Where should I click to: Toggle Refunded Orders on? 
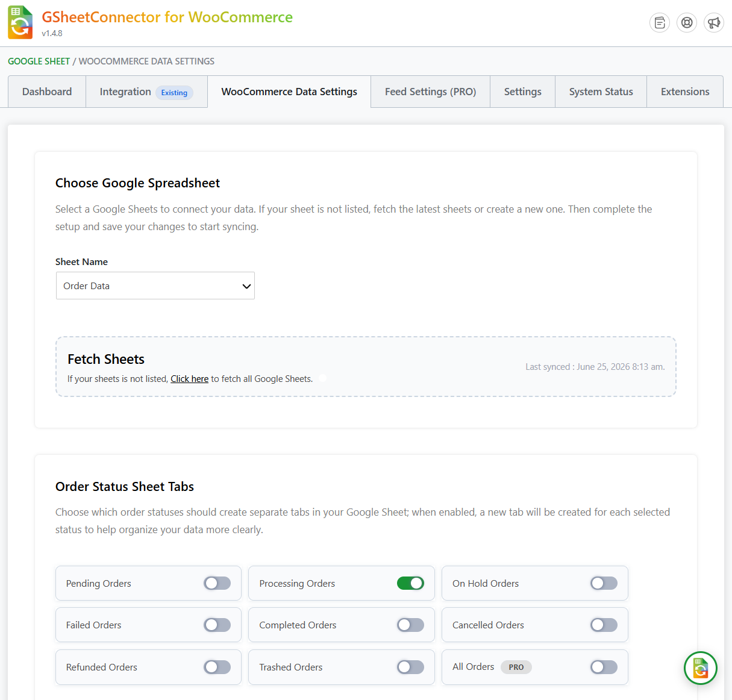pos(217,667)
